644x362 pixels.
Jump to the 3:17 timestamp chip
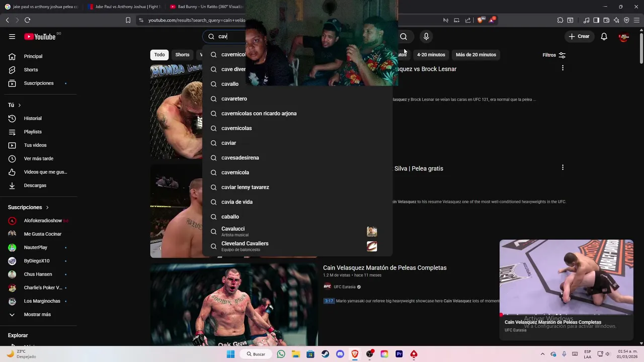[x=329, y=301]
